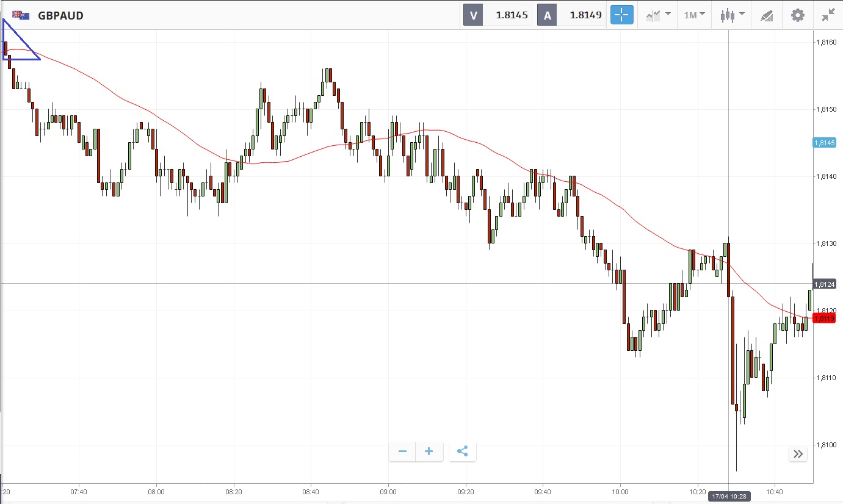Click the 09:20 time axis label
Viewport: 843px width, 504px height.
[466, 492]
